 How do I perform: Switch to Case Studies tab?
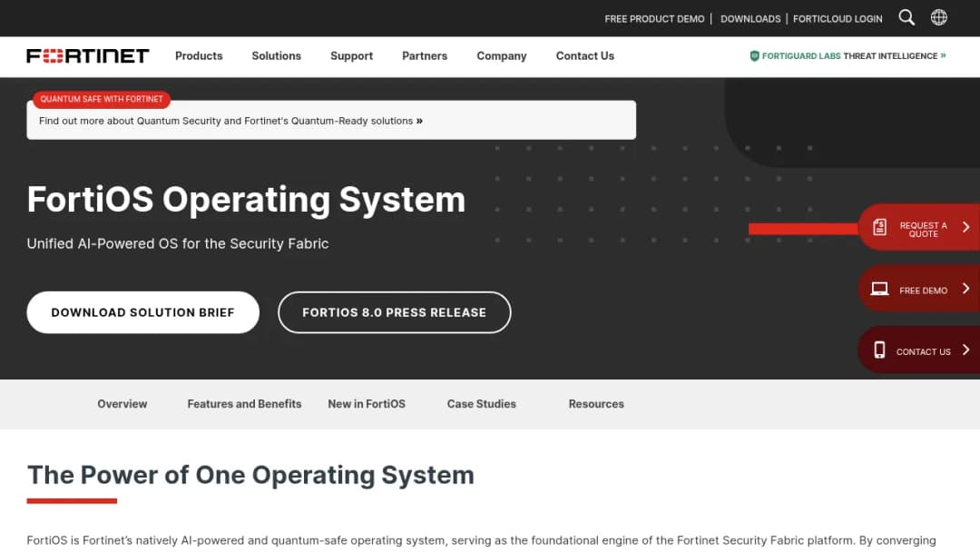pos(481,404)
